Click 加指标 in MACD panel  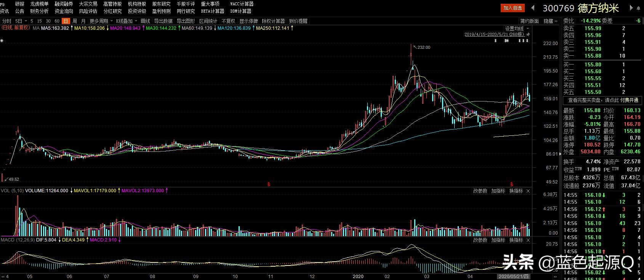tap(498, 240)
